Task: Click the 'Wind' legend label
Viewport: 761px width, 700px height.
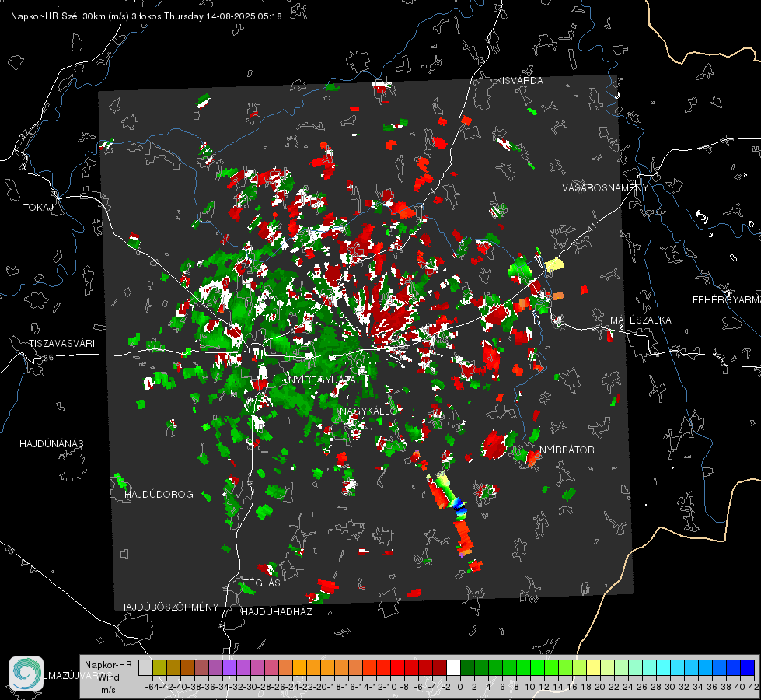Action: 109,677
